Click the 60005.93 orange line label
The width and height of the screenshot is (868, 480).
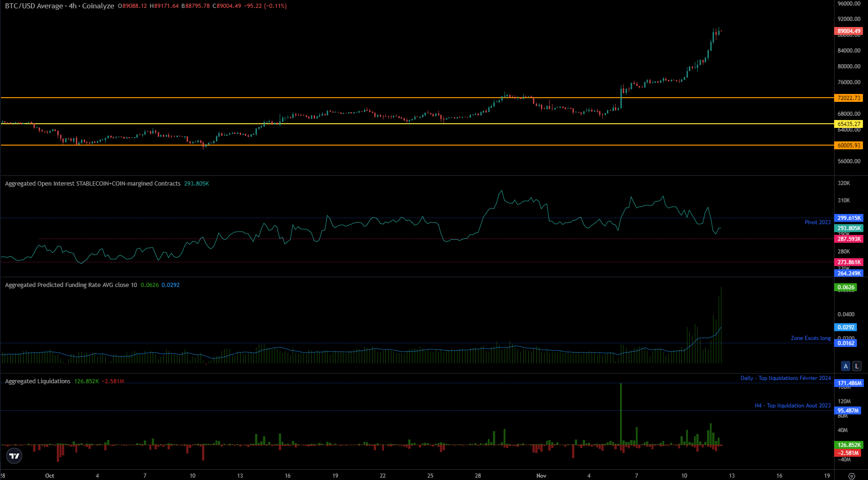[x=849, y=145]
